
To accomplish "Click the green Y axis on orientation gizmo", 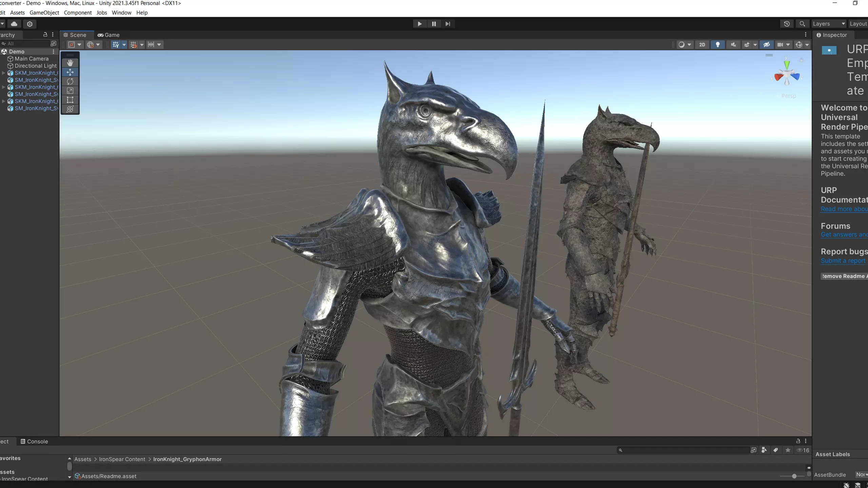I will click(x=787, y=64).
